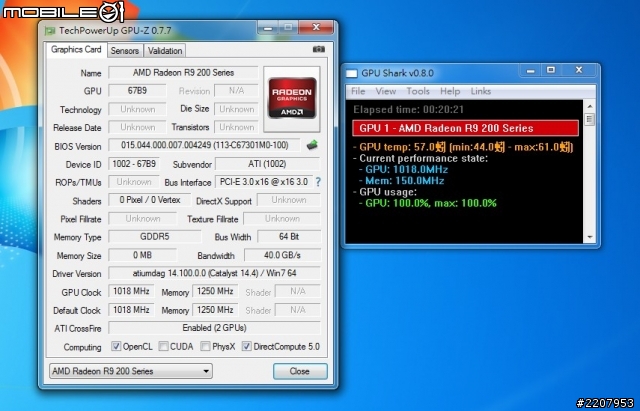Click the GPU Clock field 1018 MHz

[x=131, y=291]
